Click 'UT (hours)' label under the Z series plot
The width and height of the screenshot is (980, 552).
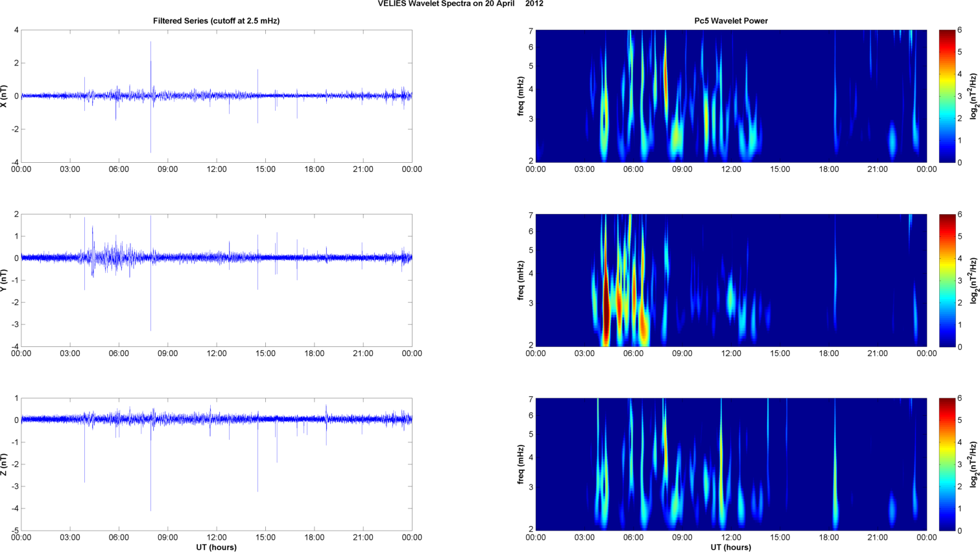tap(216, 547)
